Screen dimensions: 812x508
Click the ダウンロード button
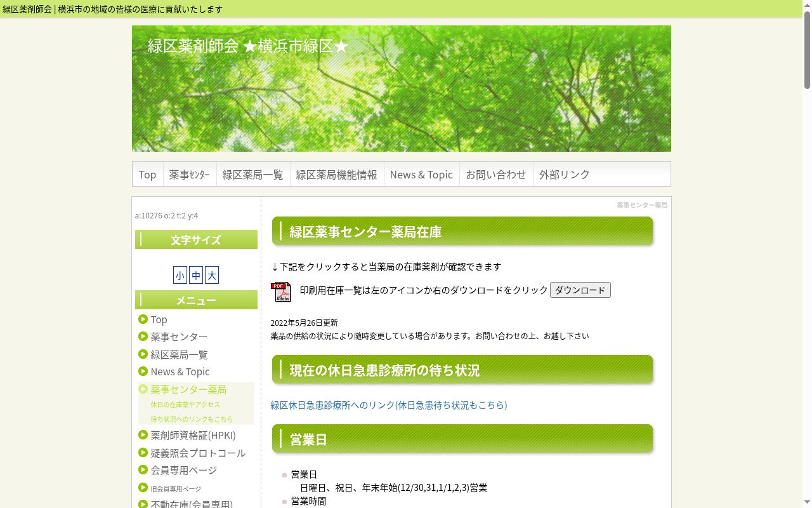(x=580, y=290)
